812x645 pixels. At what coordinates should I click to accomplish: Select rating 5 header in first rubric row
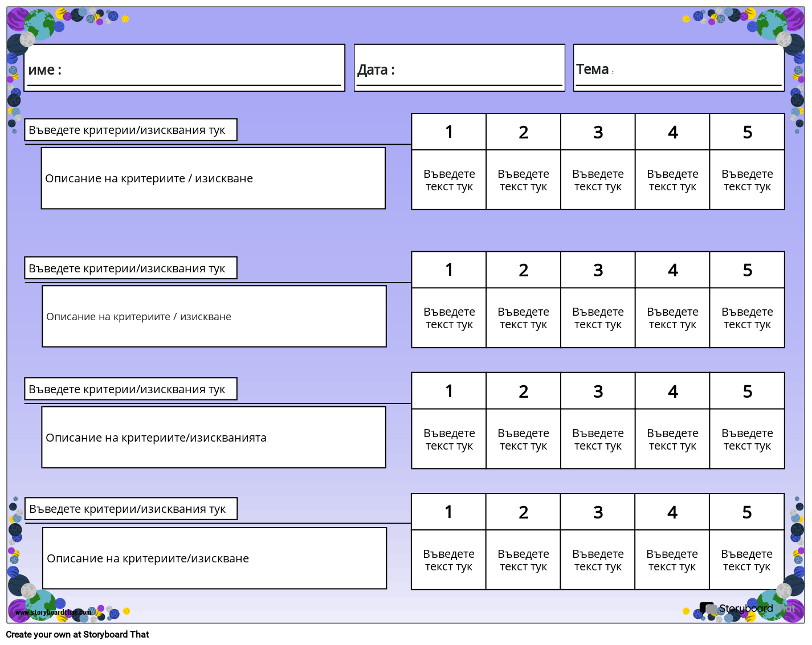pos(747,132)
